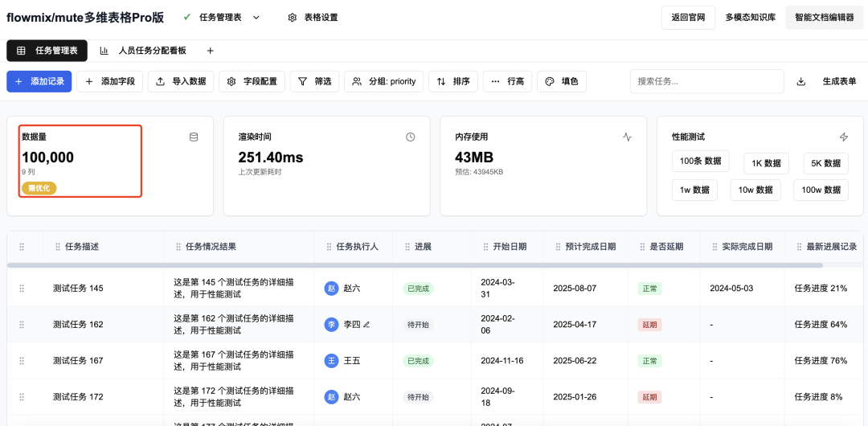Click the database icon on 数据量 card
The height and width of the screenshot is (426, 868).
click(193, 137)
